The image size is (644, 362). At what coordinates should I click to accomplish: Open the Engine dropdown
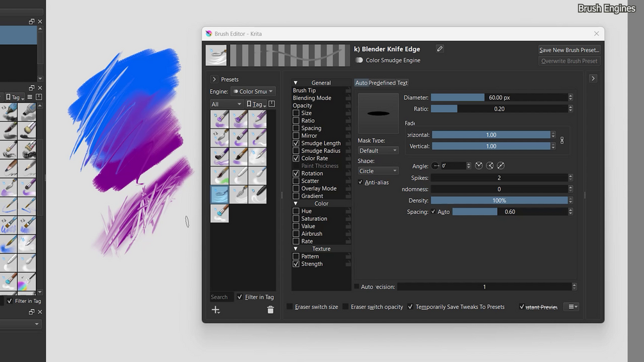click(253, 92)
